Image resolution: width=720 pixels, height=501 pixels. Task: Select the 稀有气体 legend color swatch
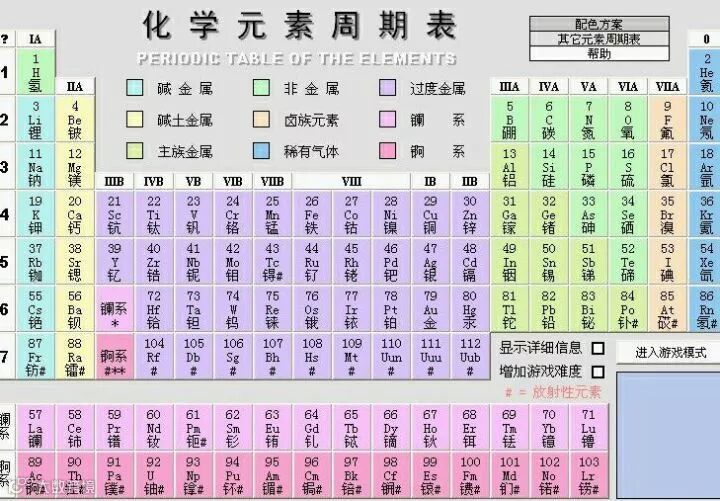(261, 151)
